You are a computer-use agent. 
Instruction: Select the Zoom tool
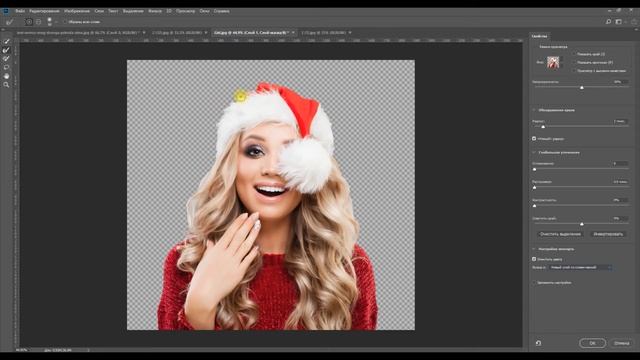[x=7, y=84]
